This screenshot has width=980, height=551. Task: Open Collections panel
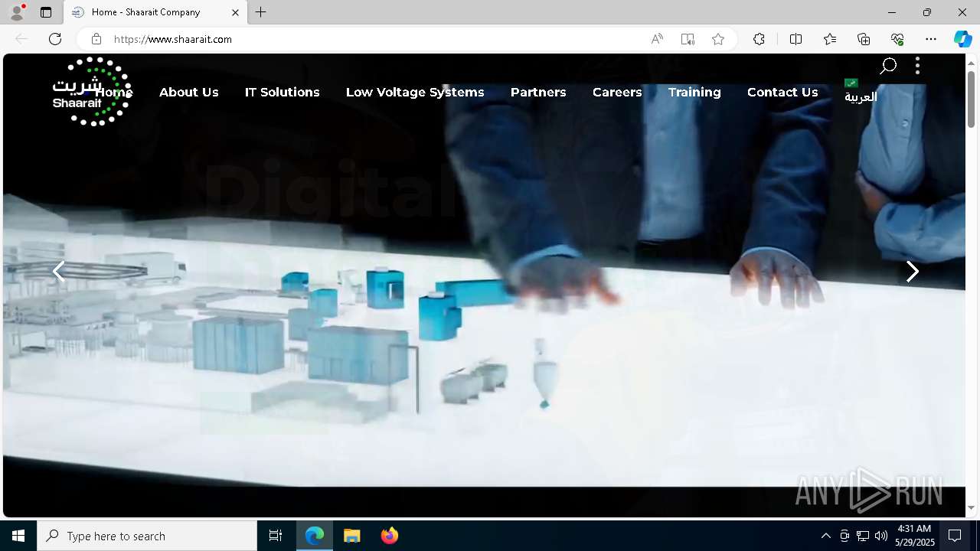point(864,39)
